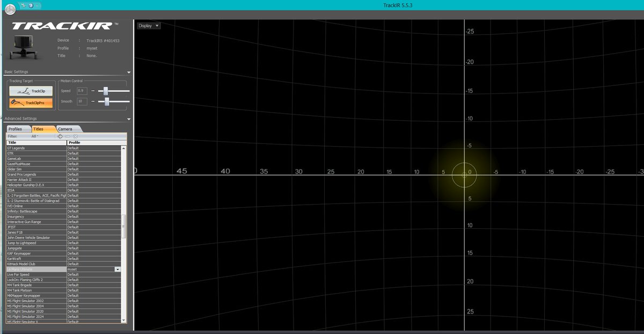Open the myset profile dropdown arrow
This screenshot has height=334, width=644.
pos(118,269)
